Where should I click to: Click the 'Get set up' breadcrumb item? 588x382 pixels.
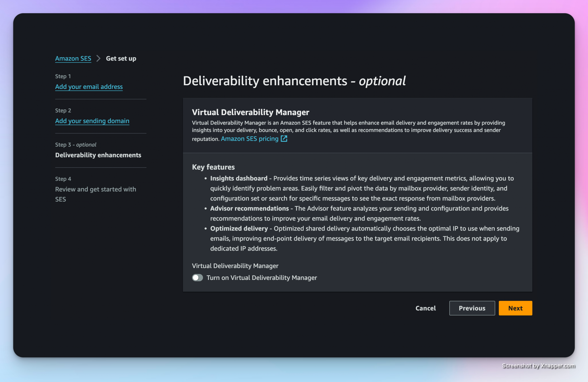click(x=121, y=59)
